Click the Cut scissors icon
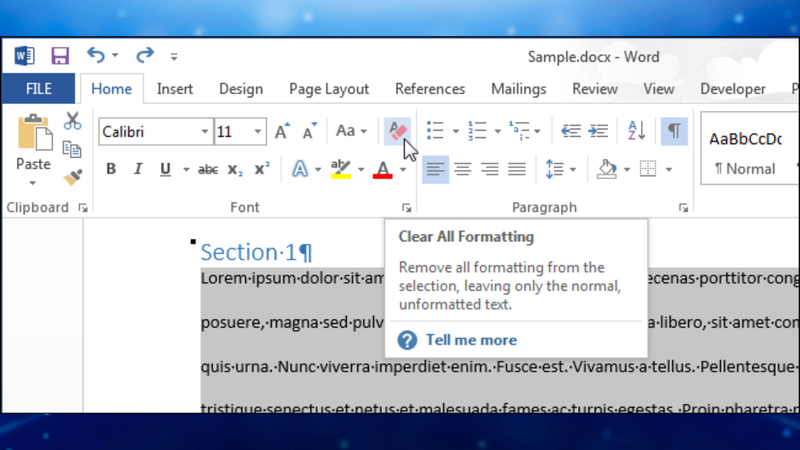 click(x=72, y=121)
